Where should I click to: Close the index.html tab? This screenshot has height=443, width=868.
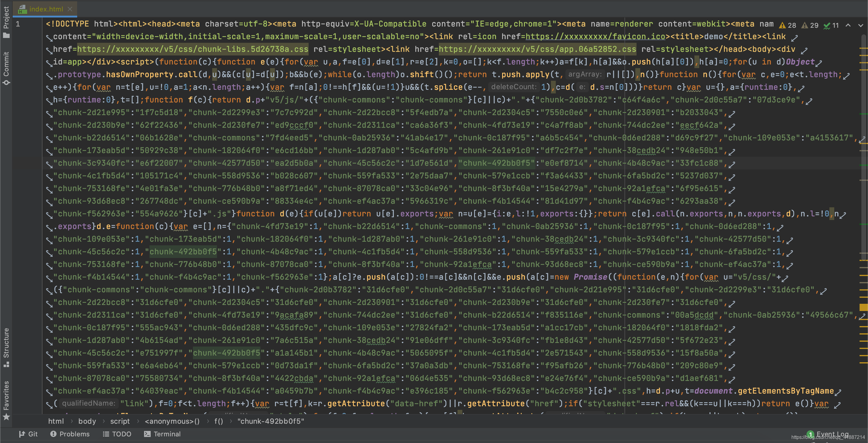[70, 9]
